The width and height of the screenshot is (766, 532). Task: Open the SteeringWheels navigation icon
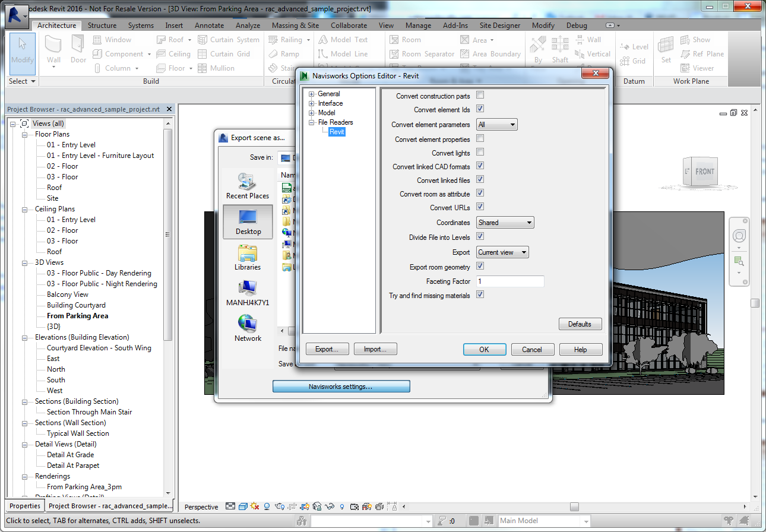[x=739, y=236]
